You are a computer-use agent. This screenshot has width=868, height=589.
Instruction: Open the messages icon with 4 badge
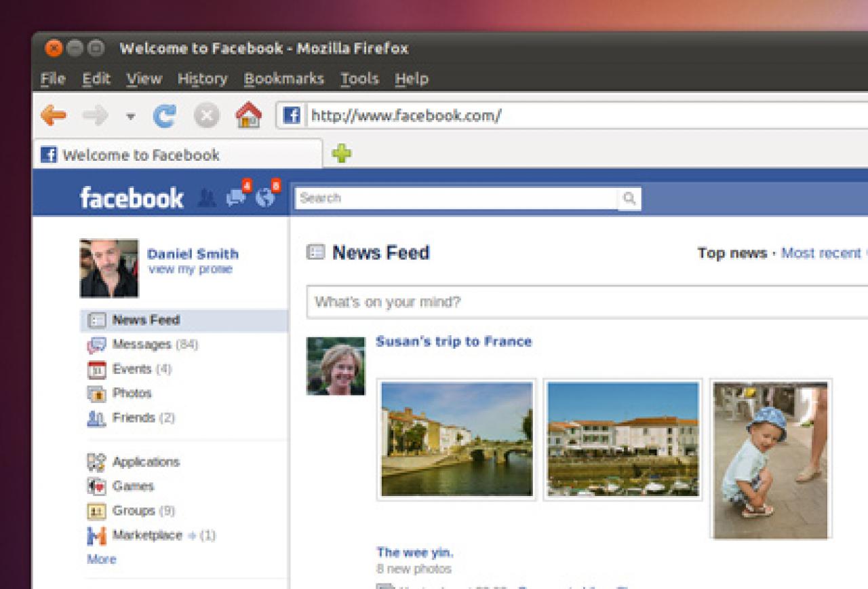tap(236, 197)
